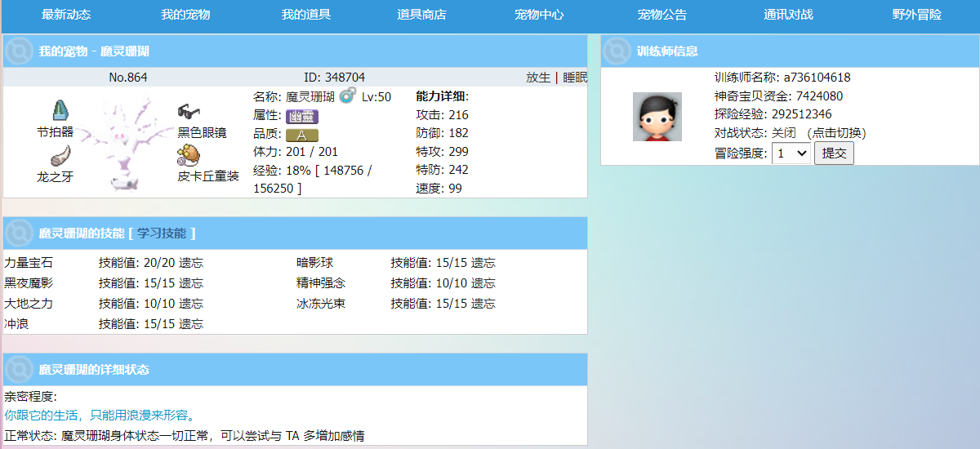Open the 我的宠物 menu
980x449 pixels.
click(185, 15)
